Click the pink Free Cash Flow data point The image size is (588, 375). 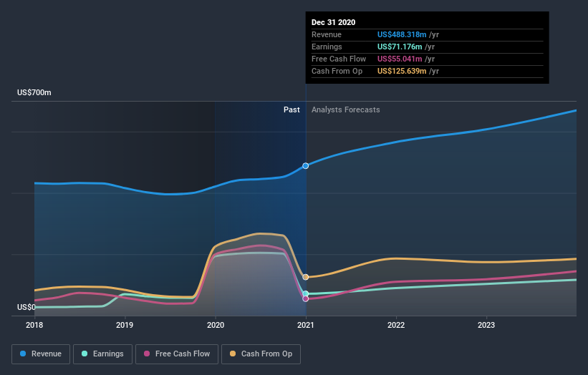tap(306, 298)
